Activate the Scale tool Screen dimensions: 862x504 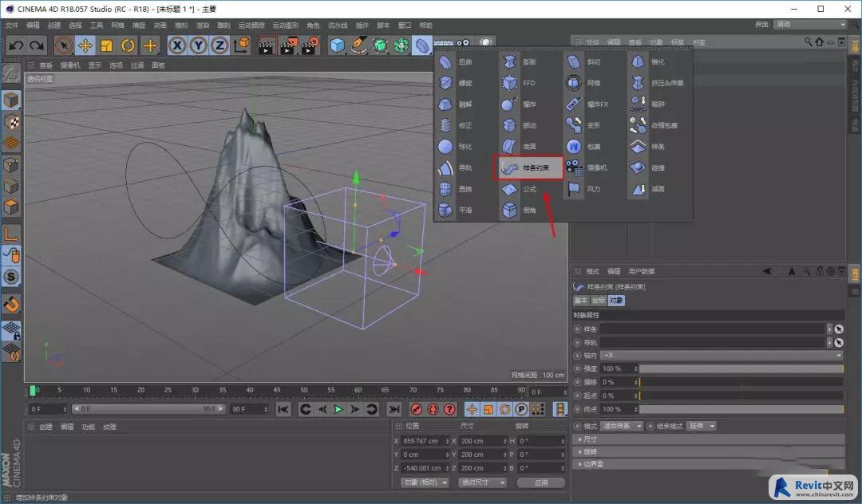[107, 45]
